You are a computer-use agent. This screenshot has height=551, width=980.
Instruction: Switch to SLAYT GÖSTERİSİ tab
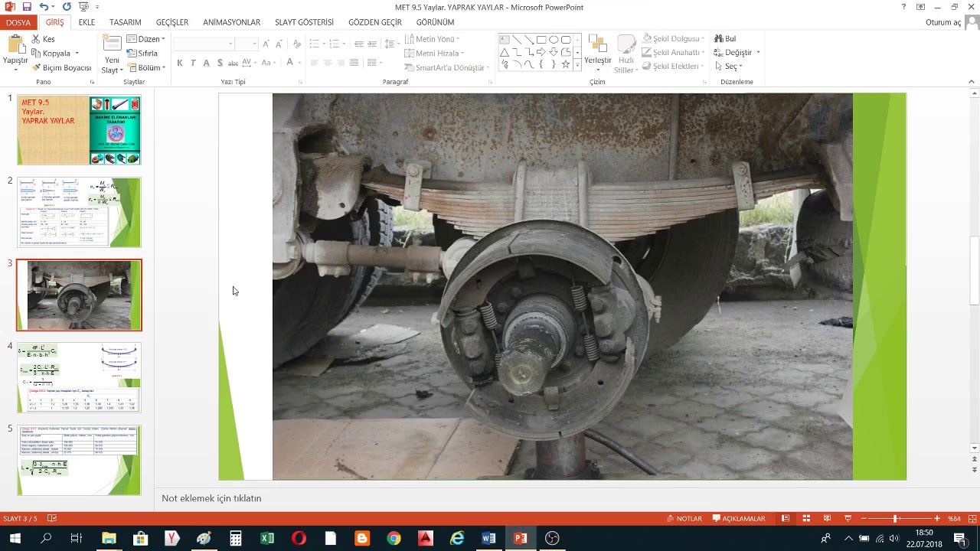point(305,22)
